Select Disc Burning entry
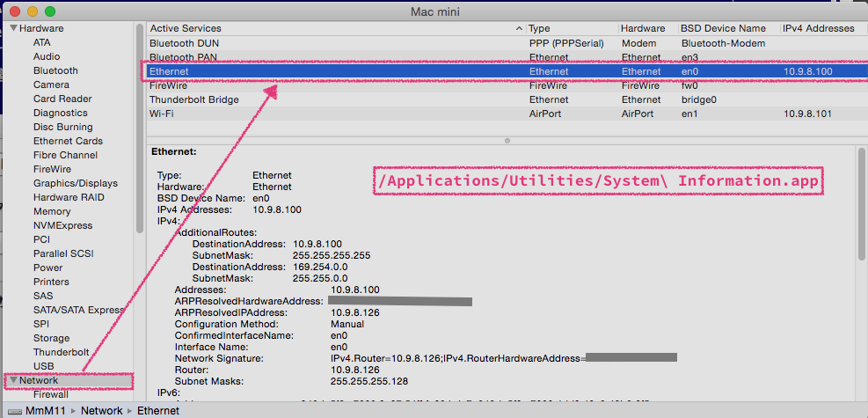Image resolution: width=868 pixels, height=418 pixels. click(62, 127)
